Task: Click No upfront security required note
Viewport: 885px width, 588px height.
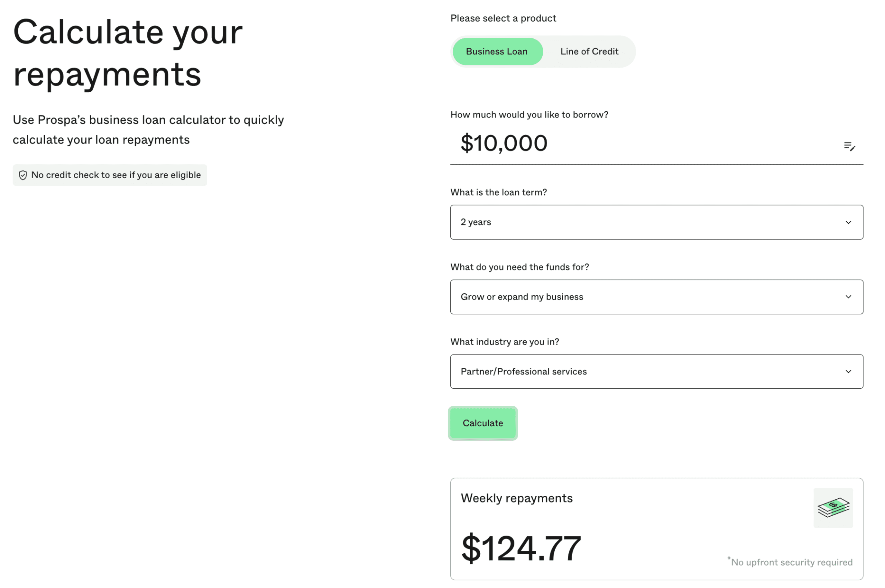Action: point(790,562)
